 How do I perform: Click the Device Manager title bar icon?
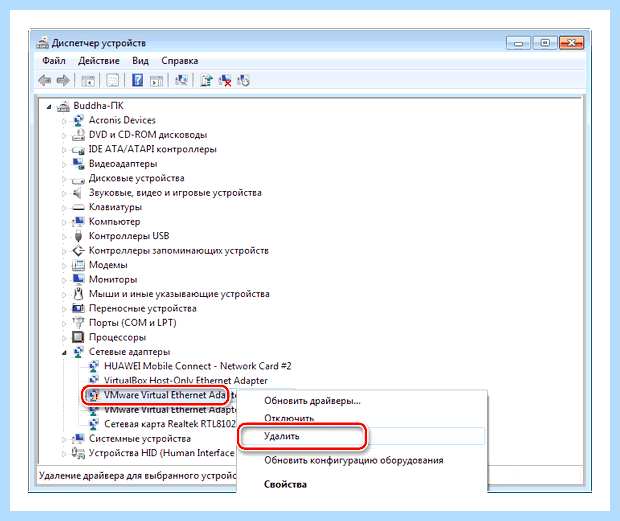coord(43,43)
